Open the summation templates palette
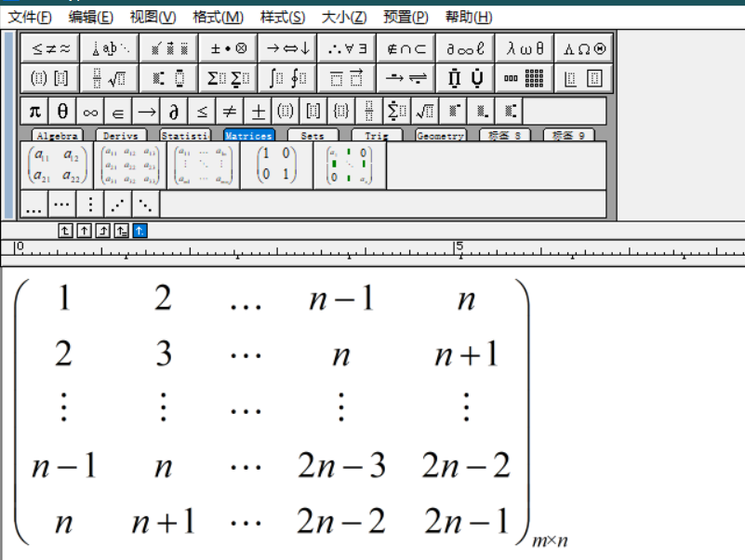 coord(229,76)
